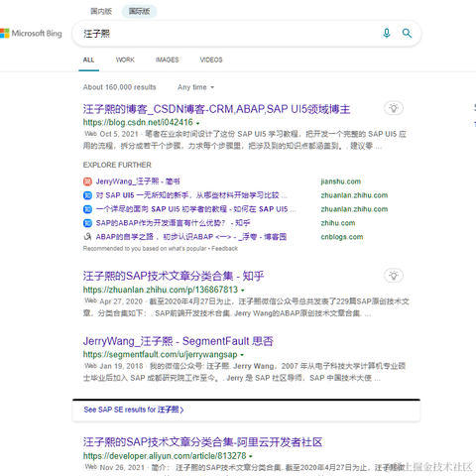Click zhihu favicon beside 对 SAP UI5 一无所知 link
476x476 pixels.
pyautogui.click(x=87, y=195)
